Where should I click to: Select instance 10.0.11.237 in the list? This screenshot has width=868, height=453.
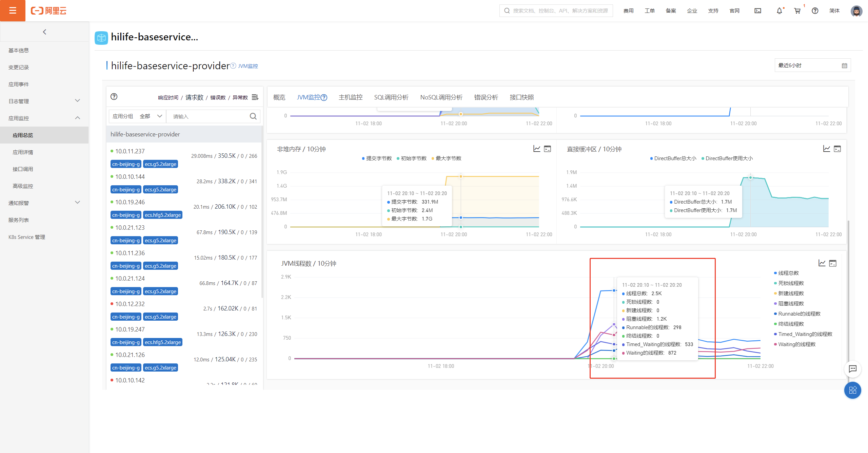point(130,151)
